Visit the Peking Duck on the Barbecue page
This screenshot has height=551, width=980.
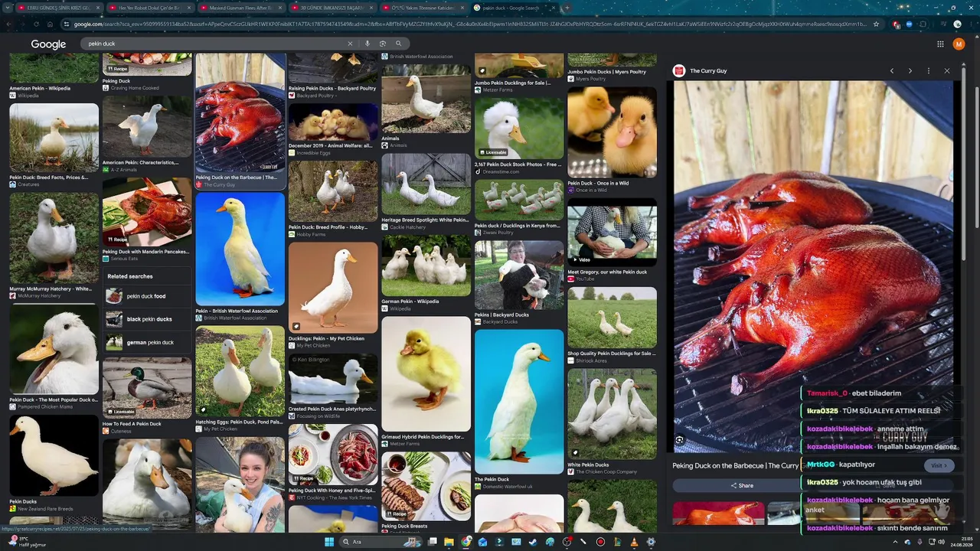(939, 465)
